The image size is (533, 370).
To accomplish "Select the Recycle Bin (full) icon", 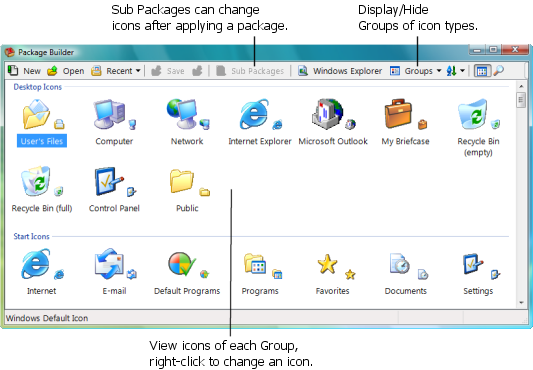I will [x=41, y=190].
